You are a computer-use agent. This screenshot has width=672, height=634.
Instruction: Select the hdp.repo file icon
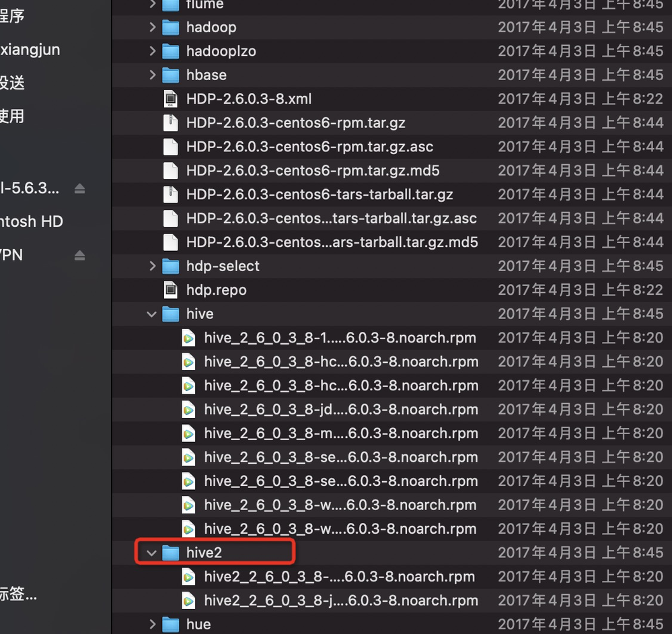click(171, 290)
